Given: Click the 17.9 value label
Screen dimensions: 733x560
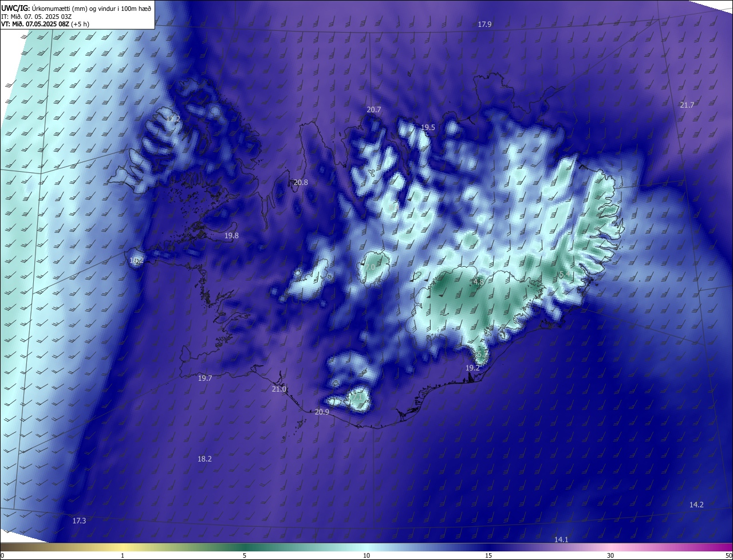Looking at the screenshot, I should (484, 24).
